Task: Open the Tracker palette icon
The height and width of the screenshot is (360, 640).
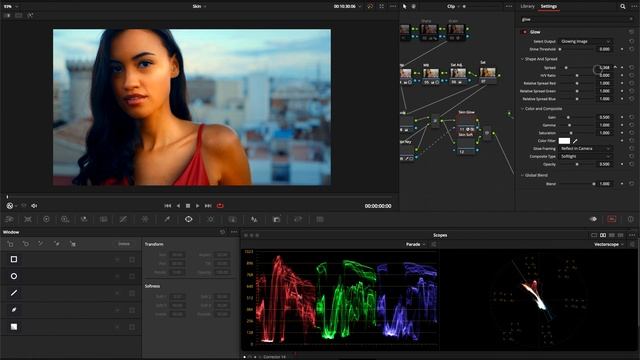Action: 211,219
